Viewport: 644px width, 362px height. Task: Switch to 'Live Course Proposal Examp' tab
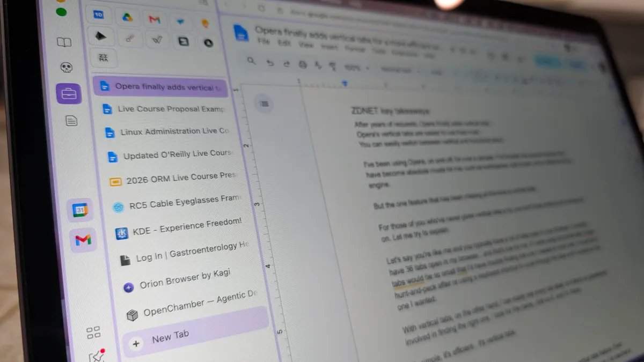coord(164,109)
